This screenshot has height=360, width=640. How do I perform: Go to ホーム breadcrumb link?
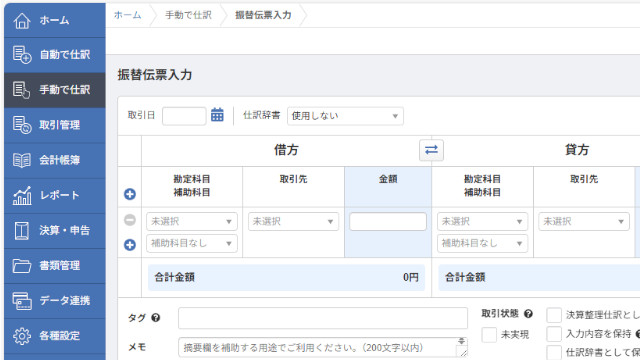tap(128, 15)
